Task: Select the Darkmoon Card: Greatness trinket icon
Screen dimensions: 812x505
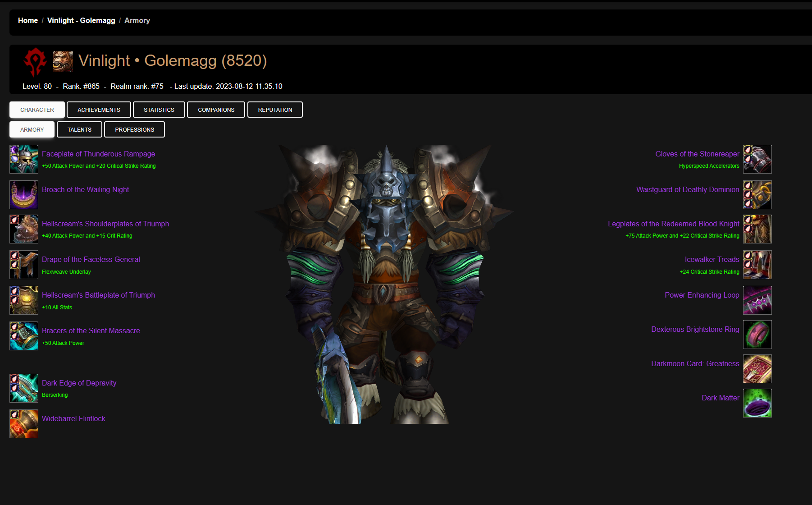Action: point(757,369)
